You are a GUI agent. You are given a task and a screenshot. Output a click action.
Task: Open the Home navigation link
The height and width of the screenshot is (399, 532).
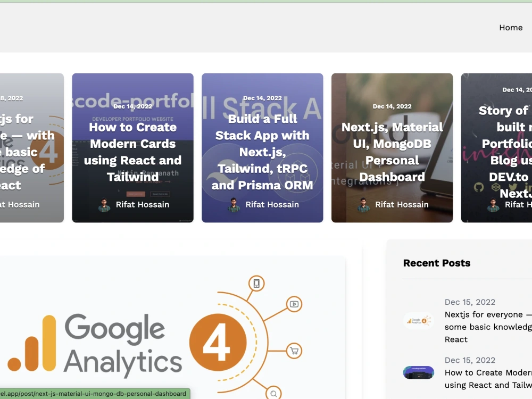pos(511,27)
